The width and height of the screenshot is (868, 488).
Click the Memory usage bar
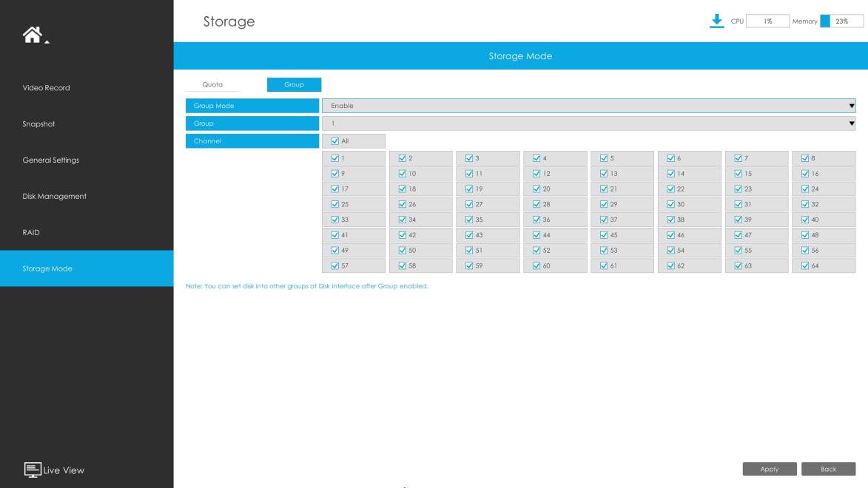(841, 21)
